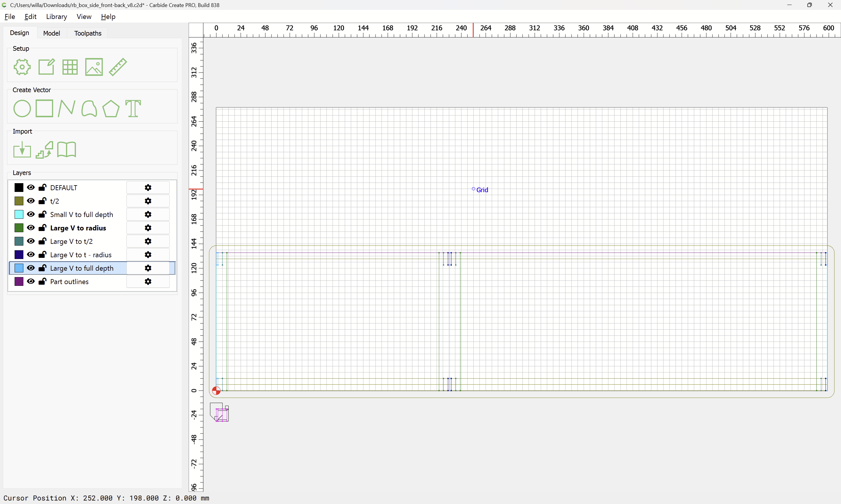Open settings for Small V to full depth layer
The height and width of the screenshot is (504, 841).
[148, 214]
